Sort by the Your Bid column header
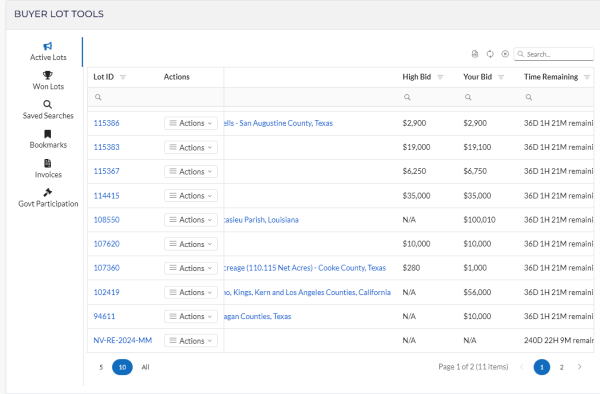This screenshot has height=394, width=600. 478,77
